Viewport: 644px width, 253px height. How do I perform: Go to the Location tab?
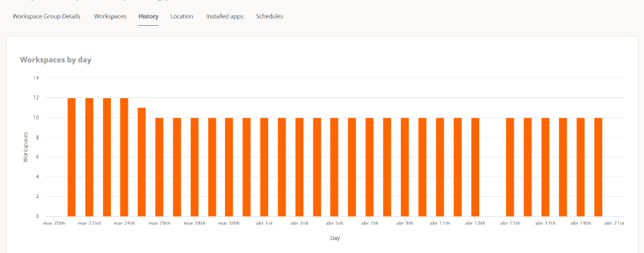[182, 16]
